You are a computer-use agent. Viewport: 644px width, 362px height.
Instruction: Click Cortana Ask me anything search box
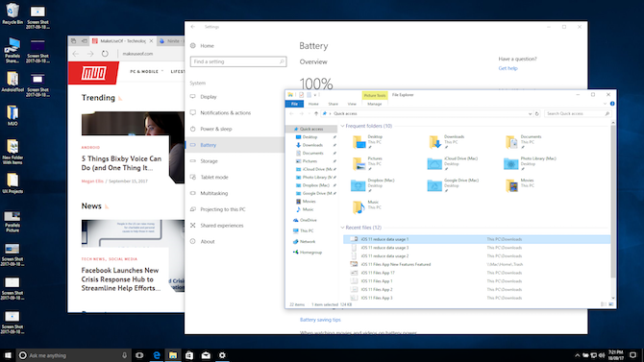click(x=73, y=355)
